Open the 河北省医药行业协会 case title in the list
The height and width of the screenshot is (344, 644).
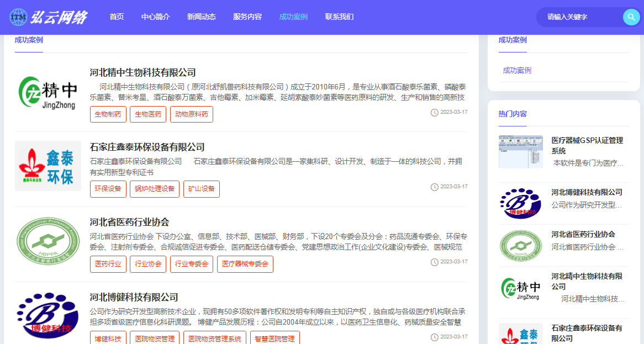(129, 222)
